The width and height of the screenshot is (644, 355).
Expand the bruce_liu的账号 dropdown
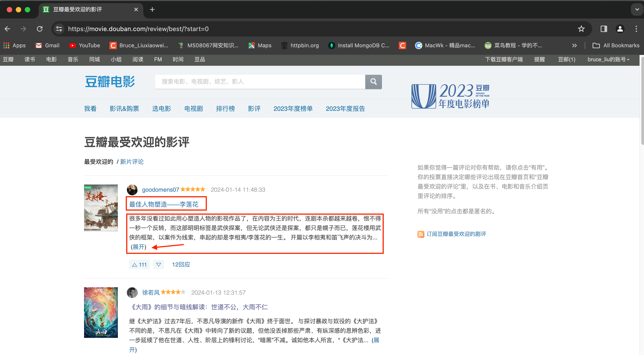(x=608, y=59)
